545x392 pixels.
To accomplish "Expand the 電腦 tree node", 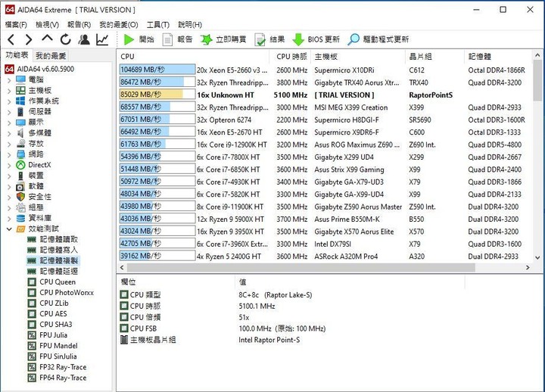I will pyautogui.click(x=9, y=80).
